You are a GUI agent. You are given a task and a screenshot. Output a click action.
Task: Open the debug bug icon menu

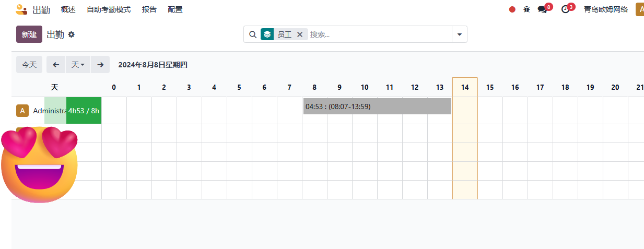coord(526,9)
